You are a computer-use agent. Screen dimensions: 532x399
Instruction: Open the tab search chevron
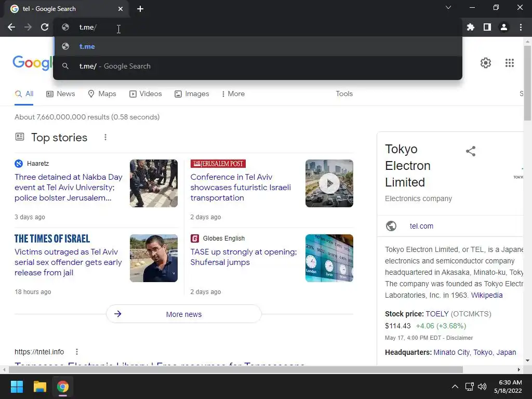pos(448,7)
